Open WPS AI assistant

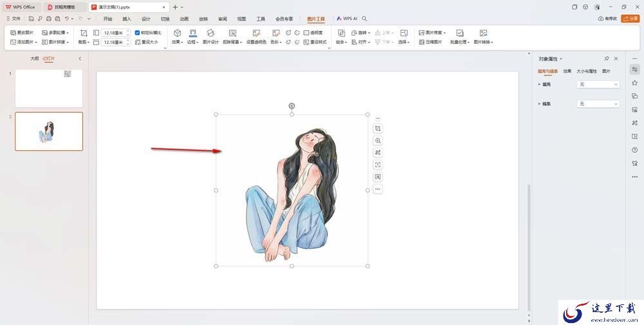346,19
